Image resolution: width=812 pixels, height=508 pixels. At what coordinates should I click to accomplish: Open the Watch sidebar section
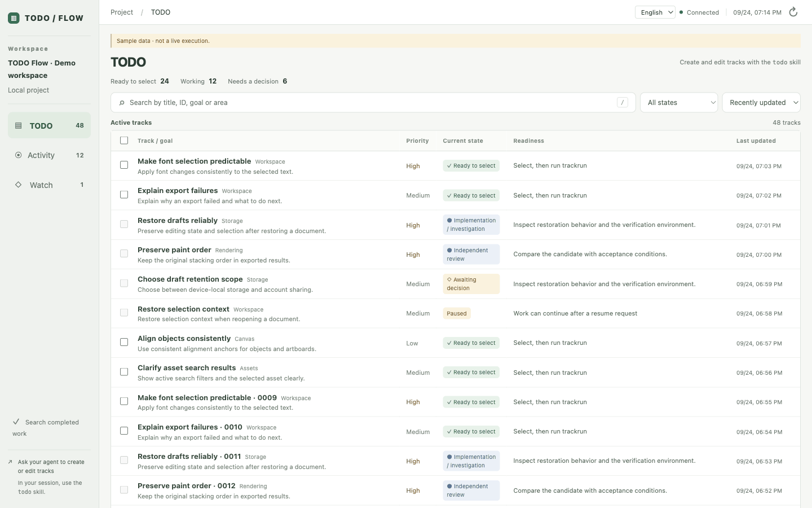point(49,185)
